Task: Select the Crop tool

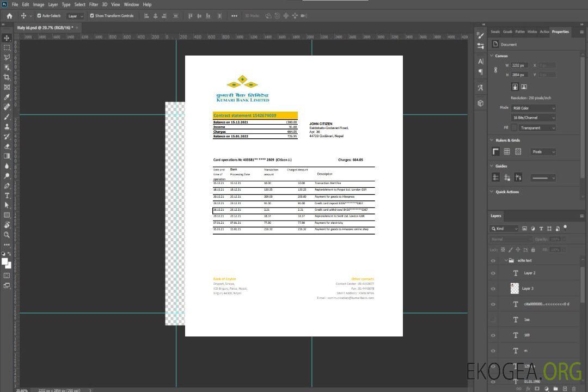Action: [7, 77]
